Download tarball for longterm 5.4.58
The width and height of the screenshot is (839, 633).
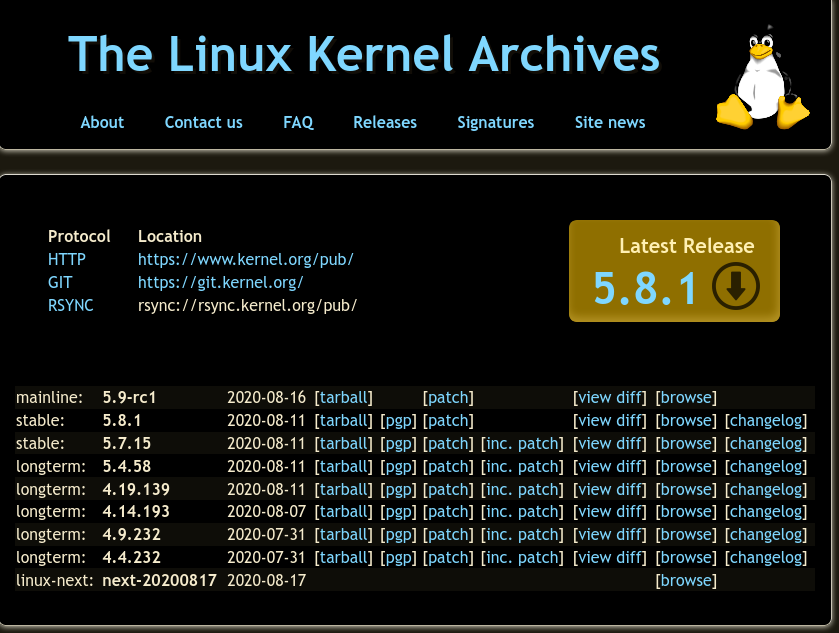click(x=344, y=467)
